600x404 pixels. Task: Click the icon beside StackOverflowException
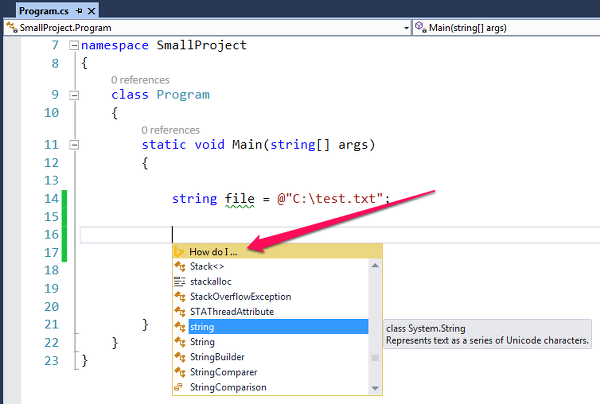(x=180, y=296)
